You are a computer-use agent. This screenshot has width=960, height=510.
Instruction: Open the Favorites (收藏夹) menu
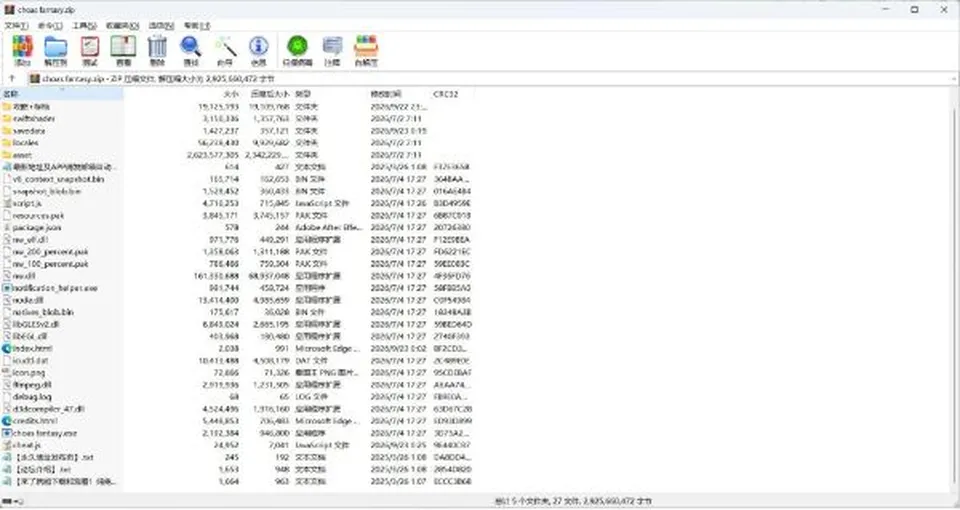[x=122, y=26]
